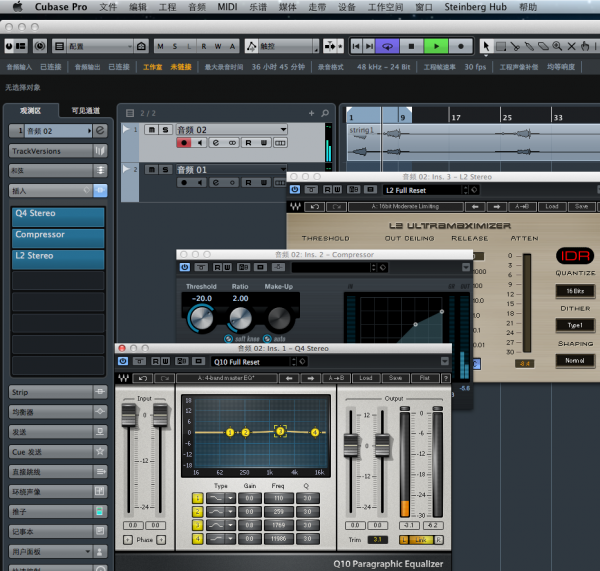Go to previous marker in transport
600x571 pixels.
[356, 46]
